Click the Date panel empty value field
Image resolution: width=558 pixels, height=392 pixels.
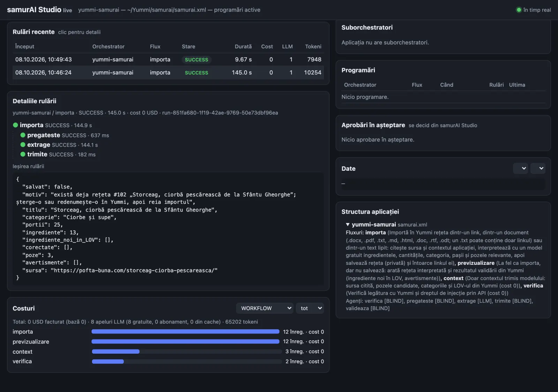[443, 184]
